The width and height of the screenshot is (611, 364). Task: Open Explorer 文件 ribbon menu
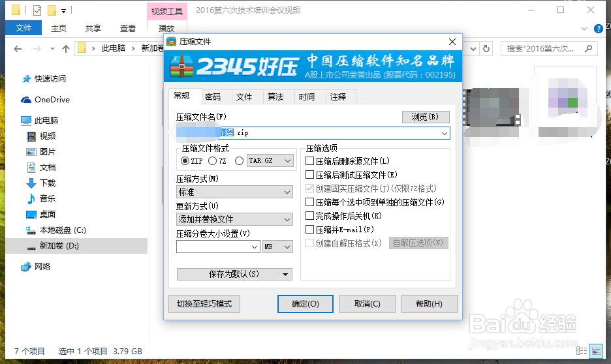pos(23,28)
